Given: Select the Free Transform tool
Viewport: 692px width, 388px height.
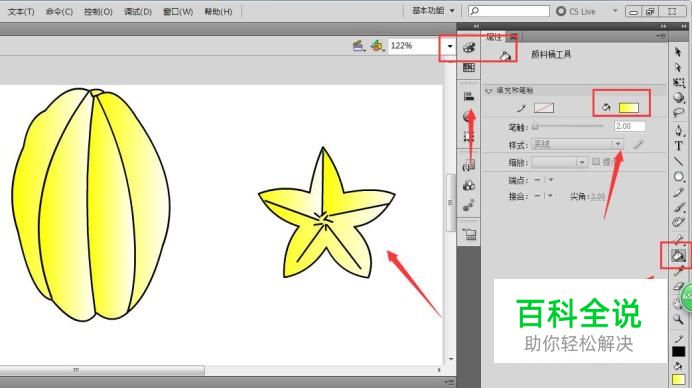Looking at the screenshot, I should pyautogui.click(x=679, y=83).
